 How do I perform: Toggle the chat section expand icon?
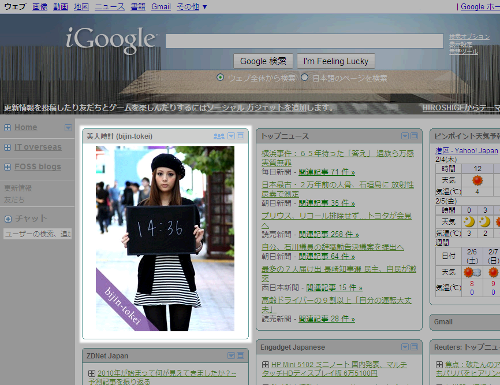[8, 219]
